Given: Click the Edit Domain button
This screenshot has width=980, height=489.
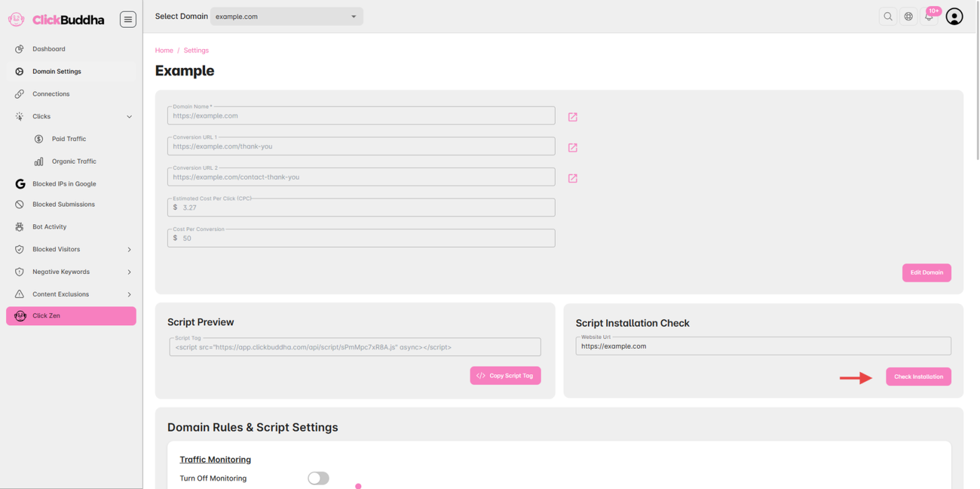Looking at the screenshot, I should [926, 273].
